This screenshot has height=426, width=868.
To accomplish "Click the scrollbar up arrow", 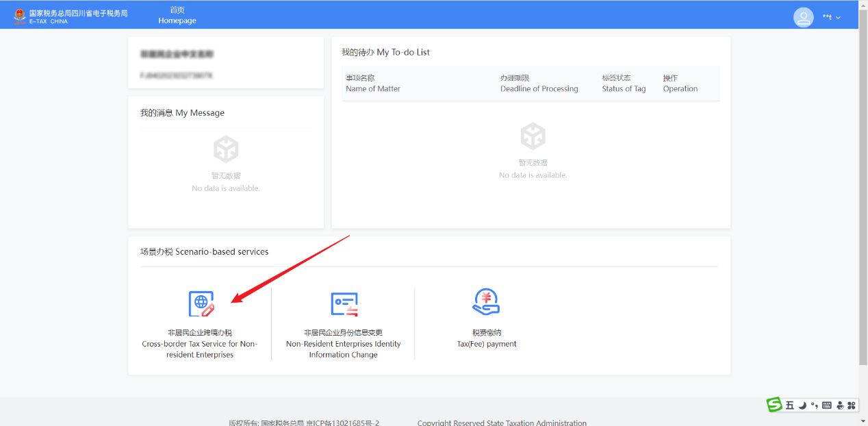I will pyautogui.click(x=863, y=4).
